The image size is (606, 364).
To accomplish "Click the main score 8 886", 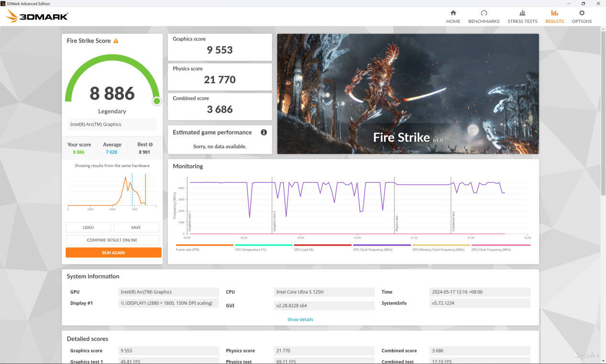I will point(112,93).
